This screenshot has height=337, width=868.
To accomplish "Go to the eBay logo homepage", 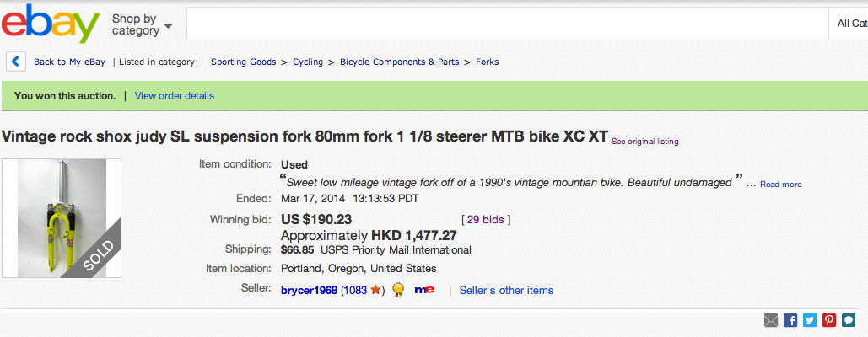I will (51, 24).
